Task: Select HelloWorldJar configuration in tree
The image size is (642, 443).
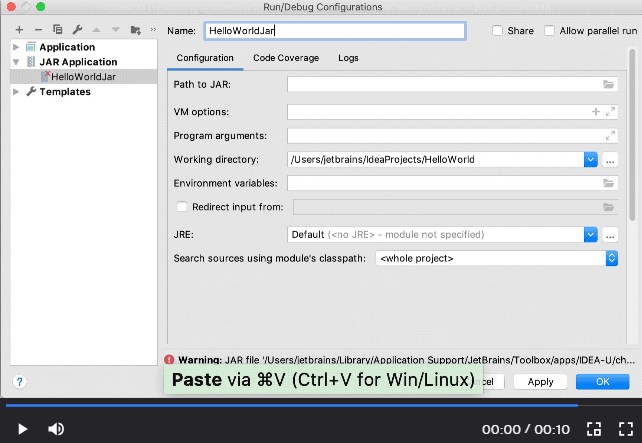Action: click(x=84, y=77)
